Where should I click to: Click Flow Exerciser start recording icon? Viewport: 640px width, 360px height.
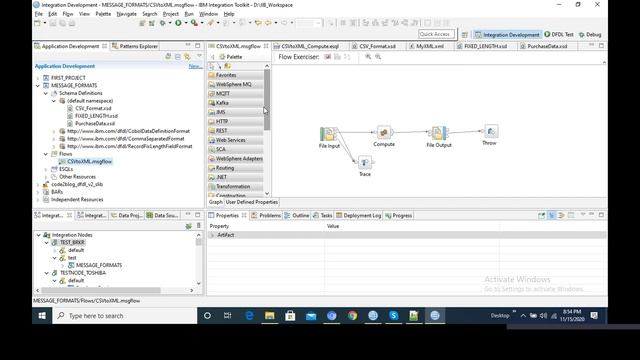327,57
